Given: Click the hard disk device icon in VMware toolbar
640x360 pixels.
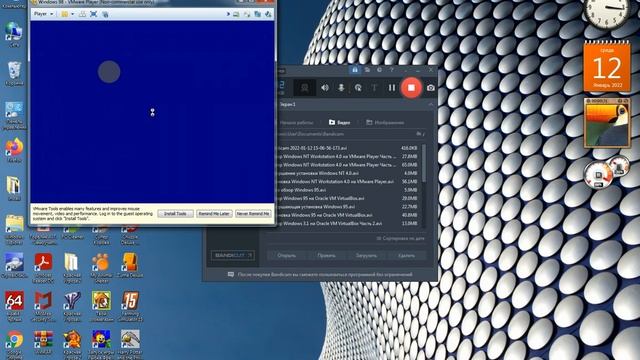Looking at the screenshot, I should (x=236, y=14).
